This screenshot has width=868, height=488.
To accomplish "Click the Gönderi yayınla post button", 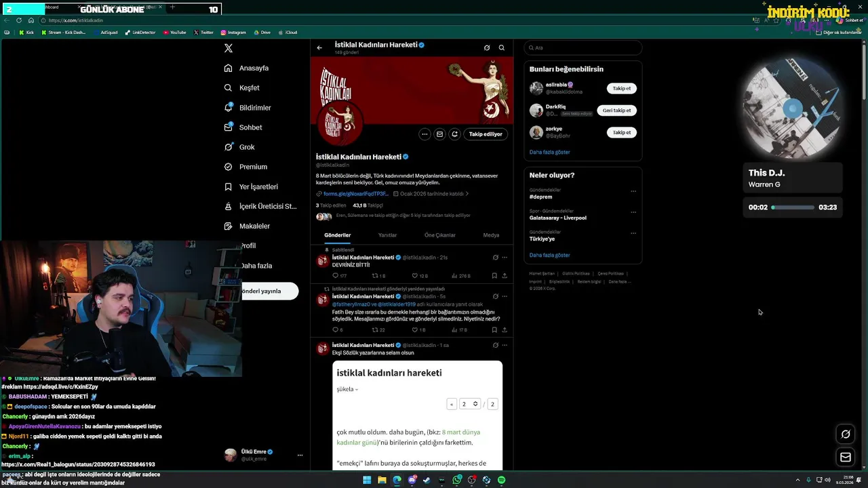I will point(270,291).
